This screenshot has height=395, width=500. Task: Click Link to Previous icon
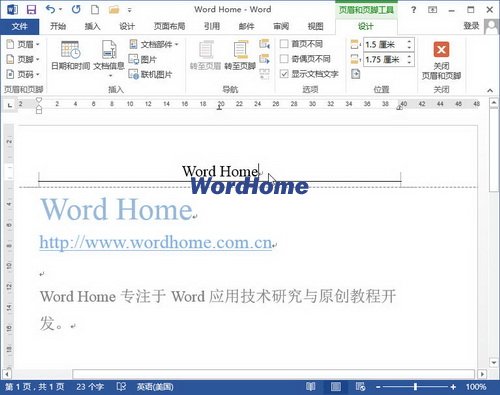click(x=264, y=74)
